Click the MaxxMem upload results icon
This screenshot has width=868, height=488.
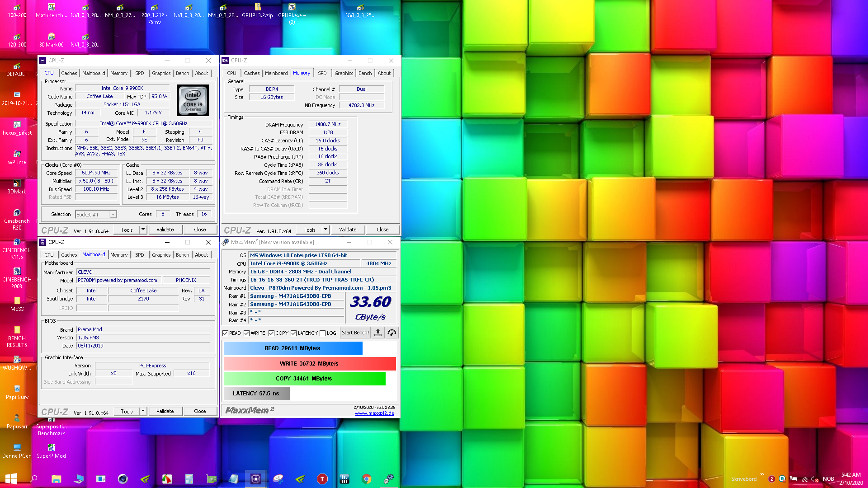(x=378, y=333)
